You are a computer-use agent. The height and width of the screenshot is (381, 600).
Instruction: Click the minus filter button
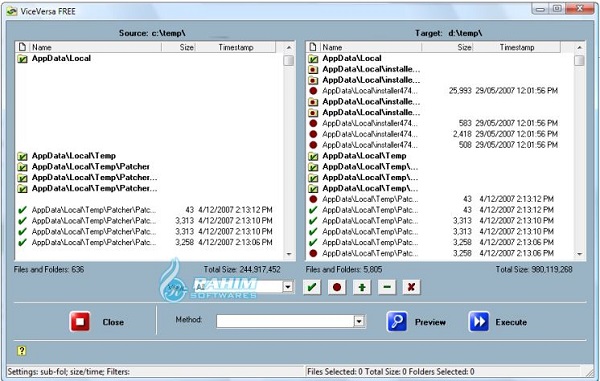pos(387,287)
